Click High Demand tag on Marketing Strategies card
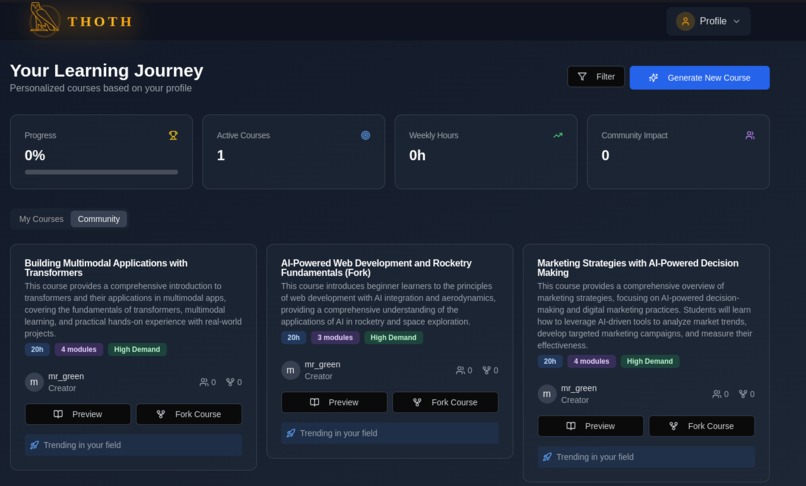806x486 pixels. point(650,361)
